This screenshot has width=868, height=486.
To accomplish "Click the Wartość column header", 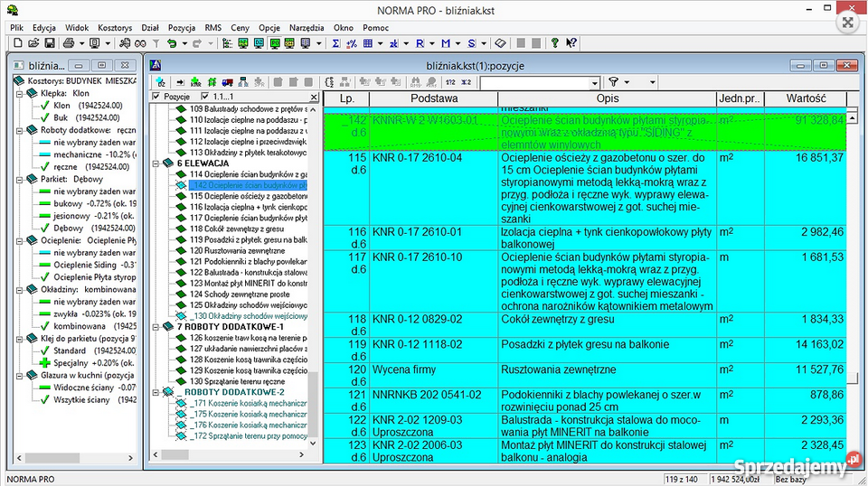I will click(x=805, y=98).
